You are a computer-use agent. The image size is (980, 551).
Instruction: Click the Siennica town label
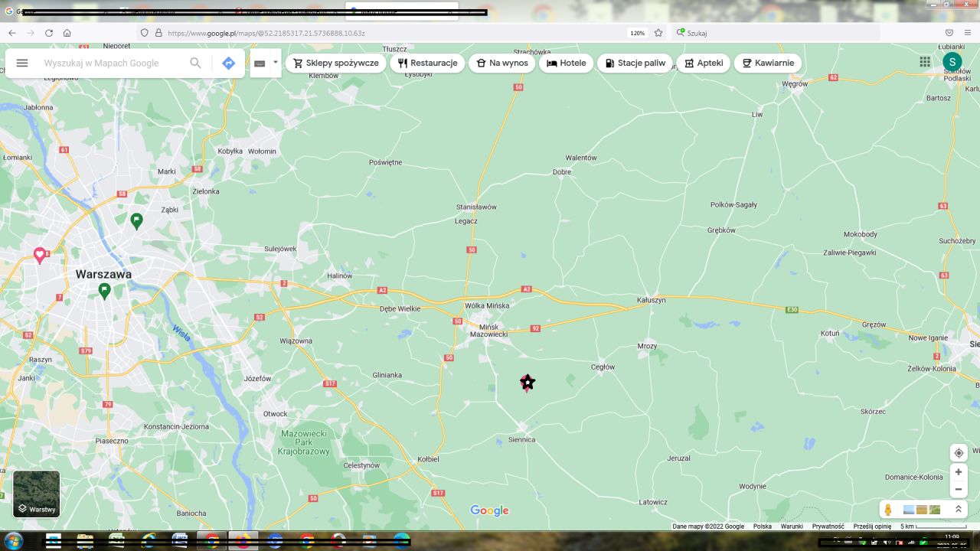[522, 440]
